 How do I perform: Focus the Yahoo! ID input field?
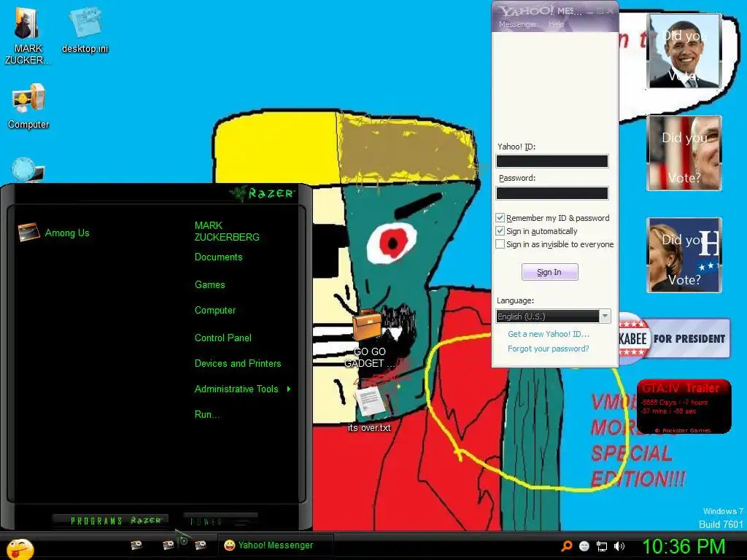coord(552,161)
